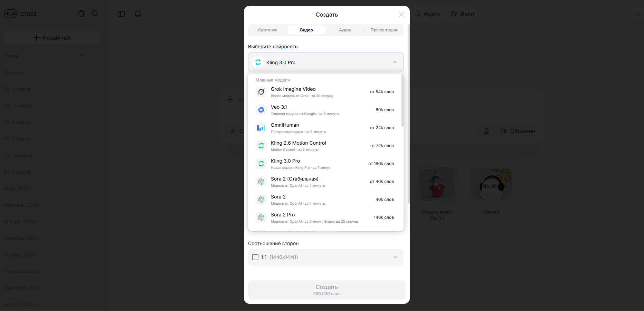644x311 pixels.
Task: Open chat search magnifier icon
Action: point(95,14)
